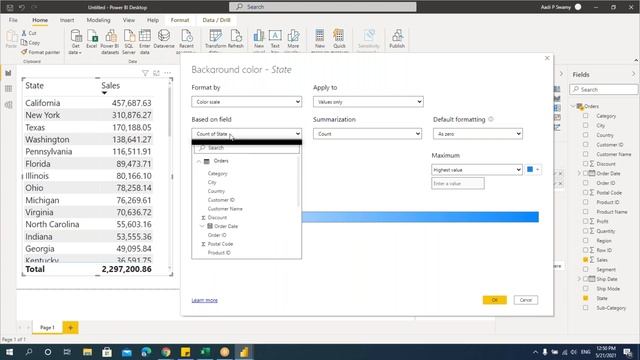Click the Copy command
The image size is (640, 360).
coord(31,42)
